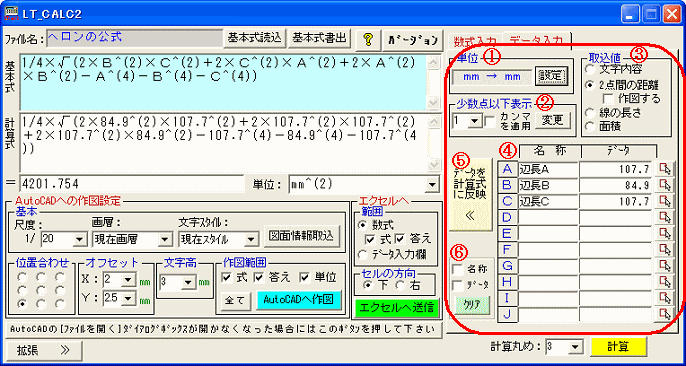
Task: Pick value from drawing for row F
Action: 665,250
